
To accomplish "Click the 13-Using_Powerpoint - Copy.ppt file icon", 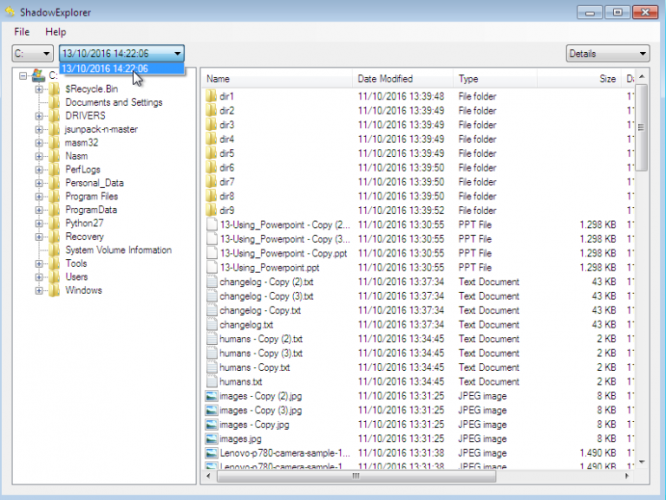I will click(x=212, y=253).
